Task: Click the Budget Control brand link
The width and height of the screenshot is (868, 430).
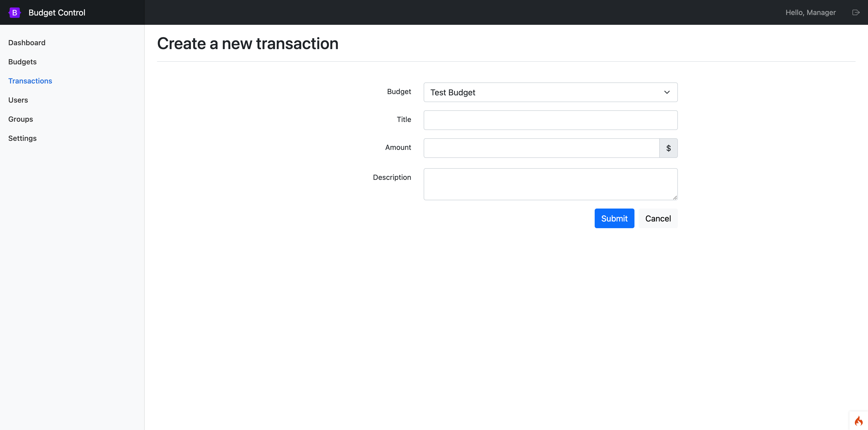Action: (x=57, y=12)
